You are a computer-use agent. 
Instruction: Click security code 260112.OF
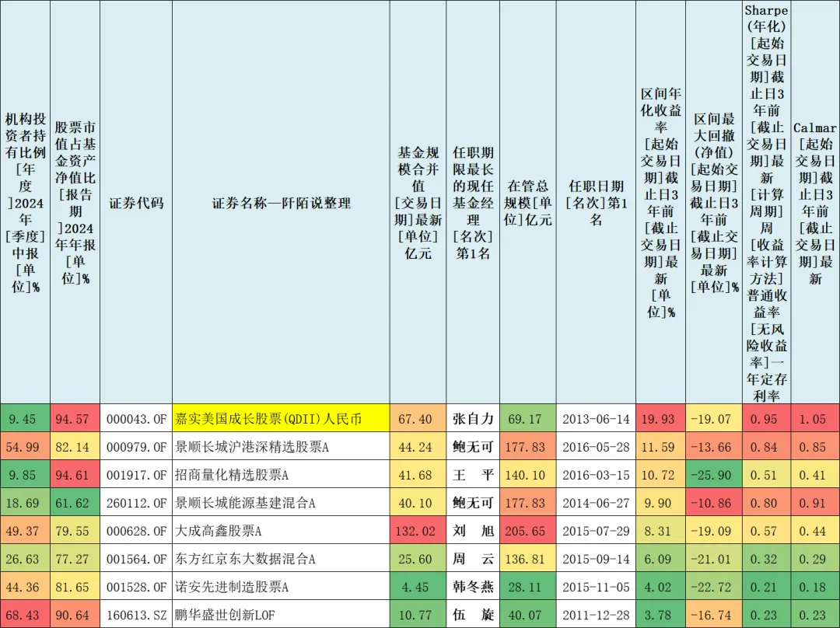[136, 503]
